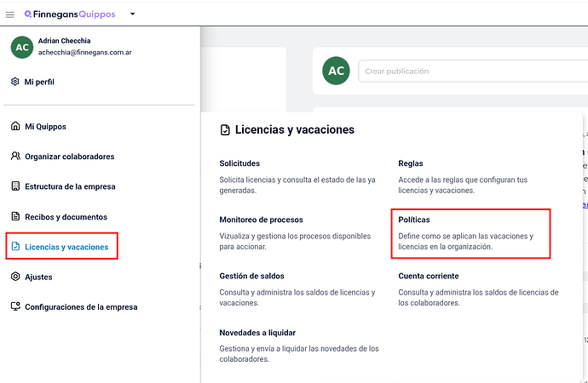Viewport: 588px width, 383px height.
Task: Open Configuraciones de la empresa monitor icon
Action: [15, 306]
